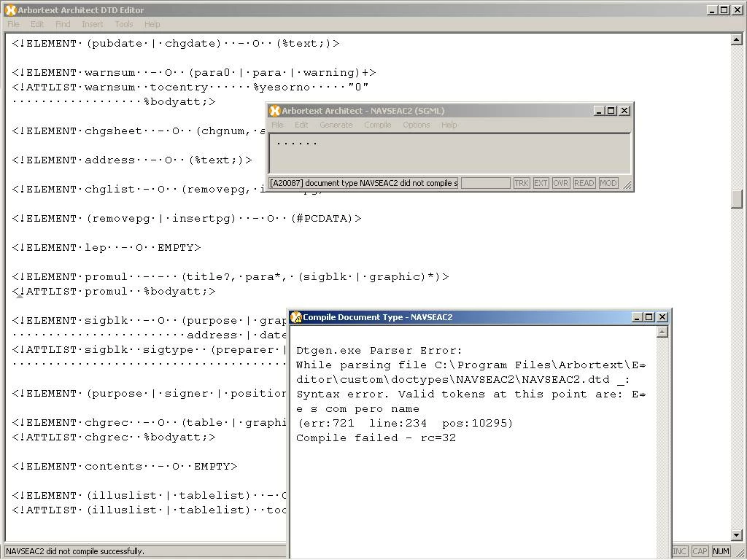Minimize the Compile Document Type dialog
747x560 pixels.
point(638,317)
